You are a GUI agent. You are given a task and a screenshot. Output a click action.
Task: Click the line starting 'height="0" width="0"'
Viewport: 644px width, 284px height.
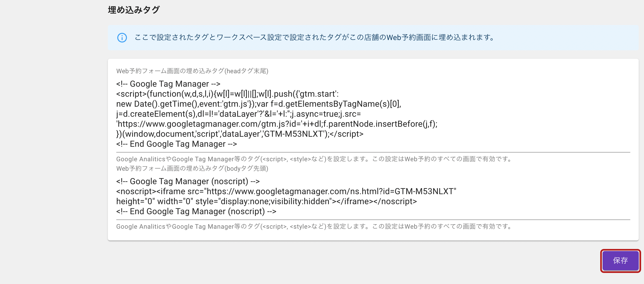click(267, 202)
